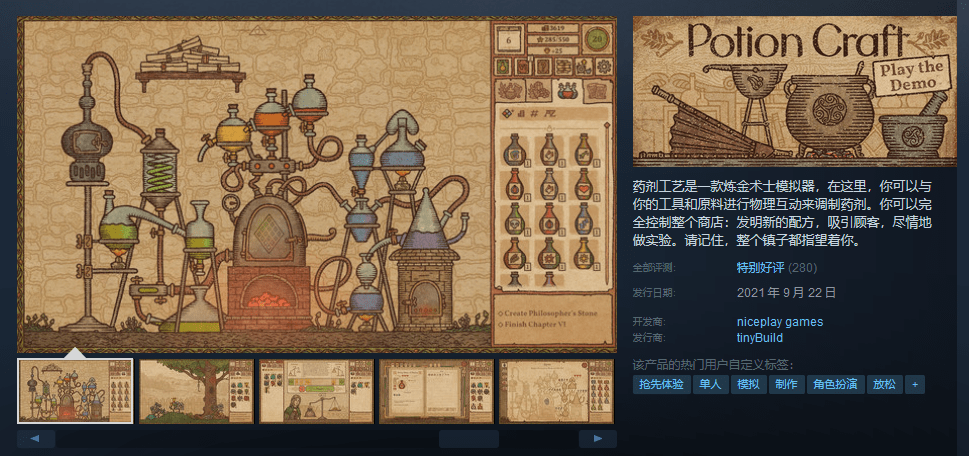The width and height of the screenshot is (969, 456).
Task: Click the right arrow thumbnail scroll button
Action: coord(598,439)
